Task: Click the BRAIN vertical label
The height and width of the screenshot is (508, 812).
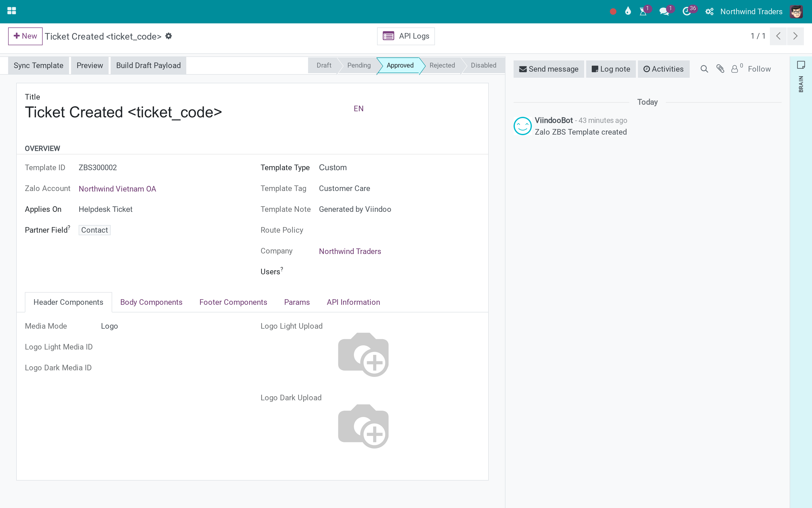Action: coord(801,84)
